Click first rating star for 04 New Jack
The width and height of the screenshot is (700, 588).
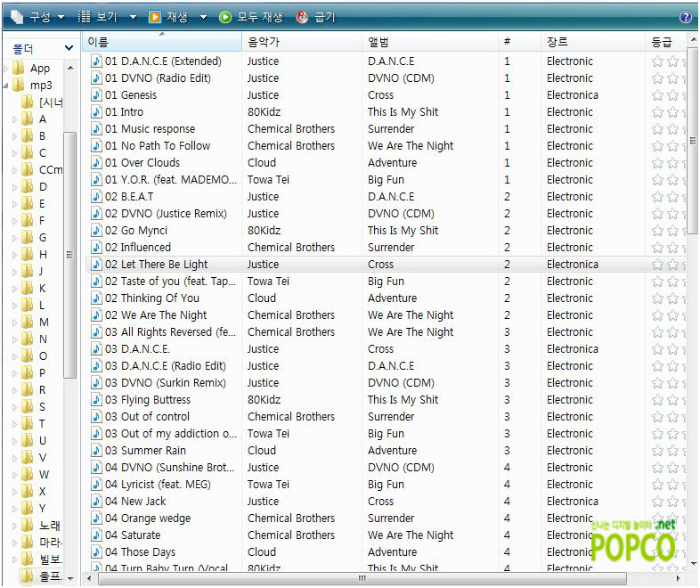point(657,502)
